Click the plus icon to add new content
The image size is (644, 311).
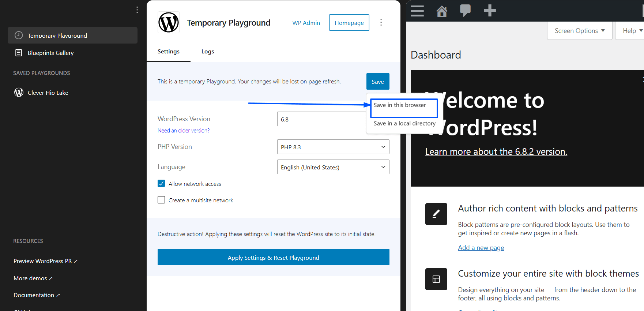(490, 11)
